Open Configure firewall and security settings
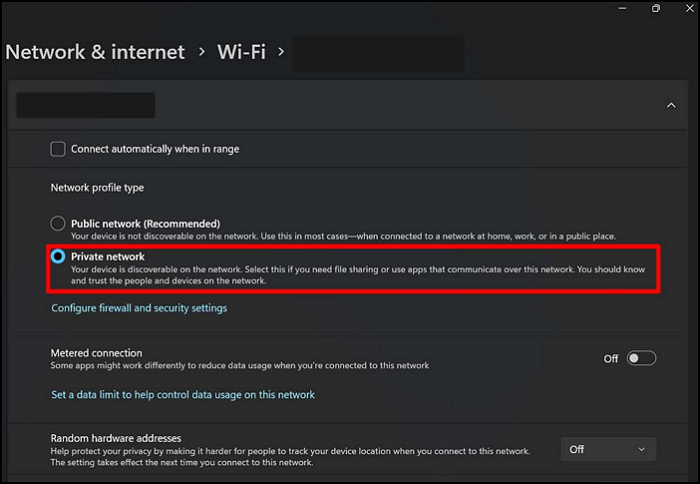Viewport: 700px width, 484px height. click(x=139, y=308)
